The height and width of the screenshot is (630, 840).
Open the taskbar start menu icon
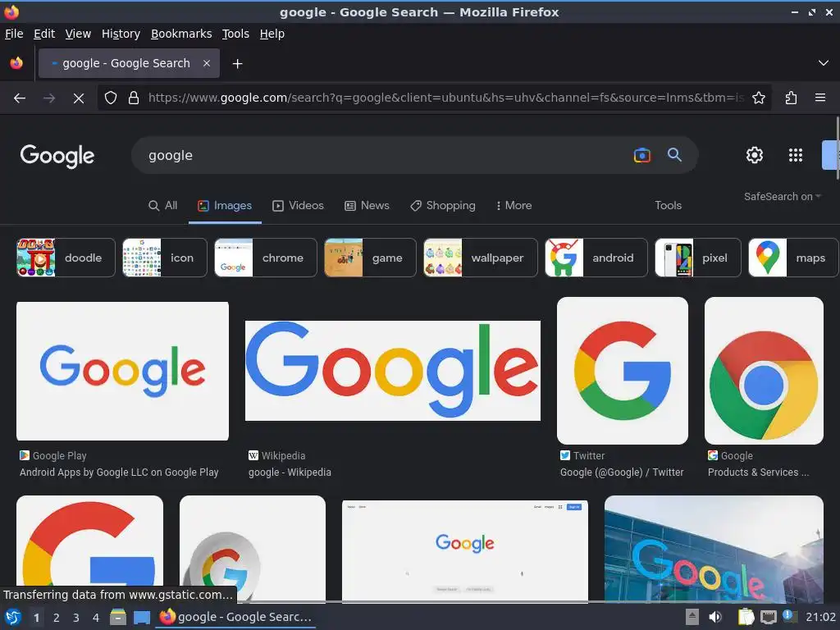coord(13,617)
